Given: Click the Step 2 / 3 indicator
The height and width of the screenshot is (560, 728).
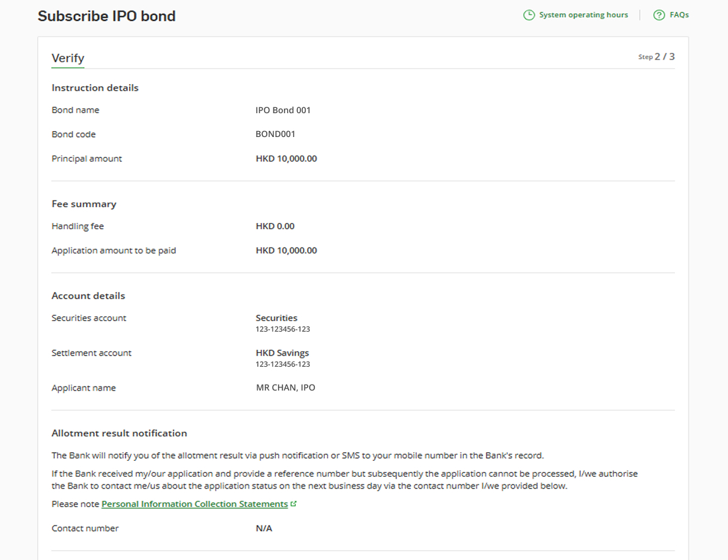Looking at the screenshot, I should click(x=656, y=57).
